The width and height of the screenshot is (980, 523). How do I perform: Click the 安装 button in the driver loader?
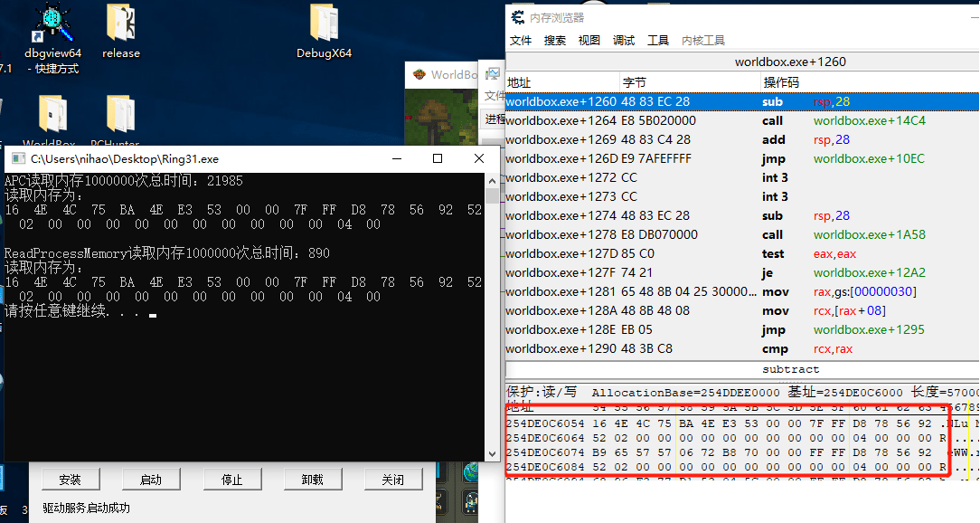coord(70,480)
